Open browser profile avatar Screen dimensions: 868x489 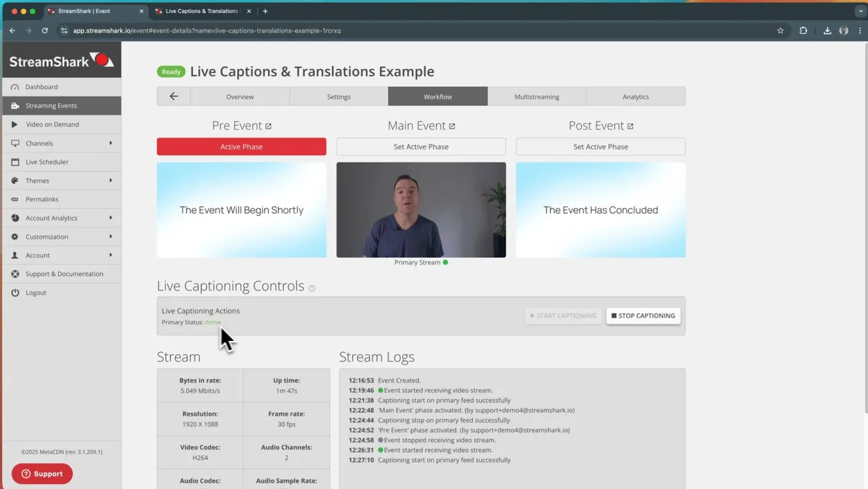coord(844,30)
